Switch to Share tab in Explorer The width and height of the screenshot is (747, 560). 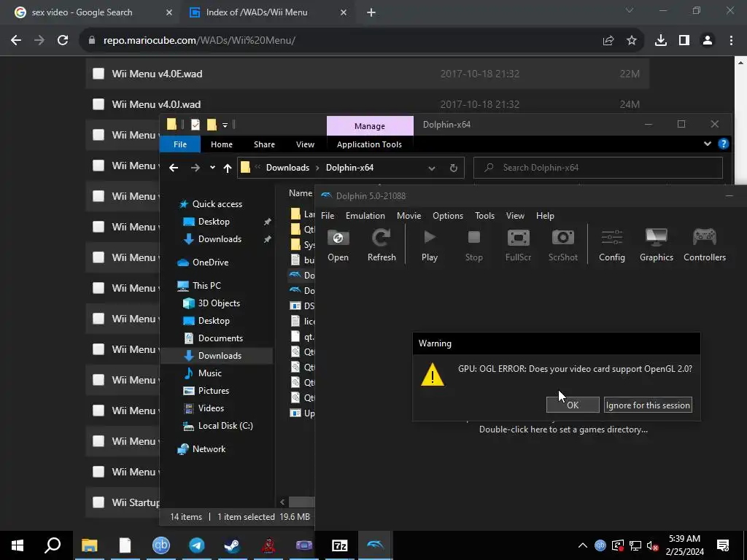pyautogui.click(x=264, y=144)
